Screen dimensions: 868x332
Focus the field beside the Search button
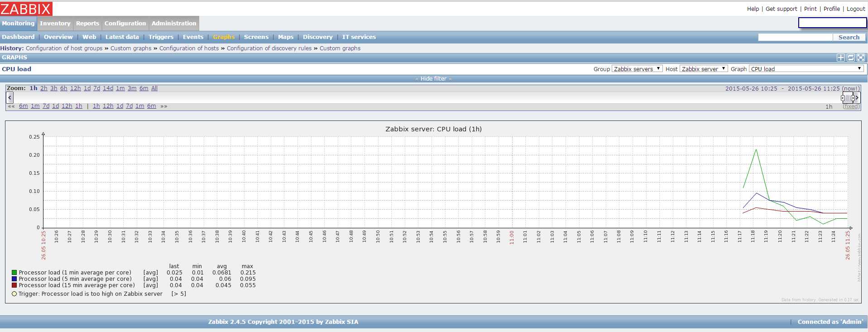[x=795, y=38]
